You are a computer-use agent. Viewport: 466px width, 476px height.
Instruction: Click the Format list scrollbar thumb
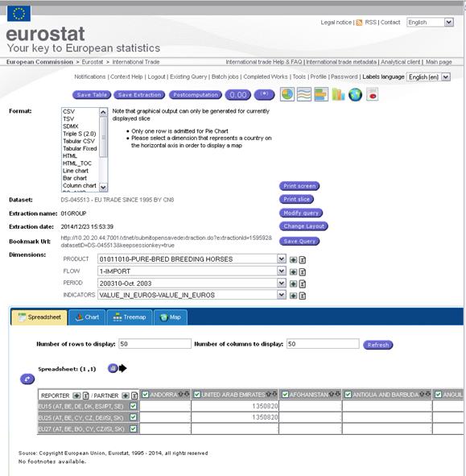point(103,137)
